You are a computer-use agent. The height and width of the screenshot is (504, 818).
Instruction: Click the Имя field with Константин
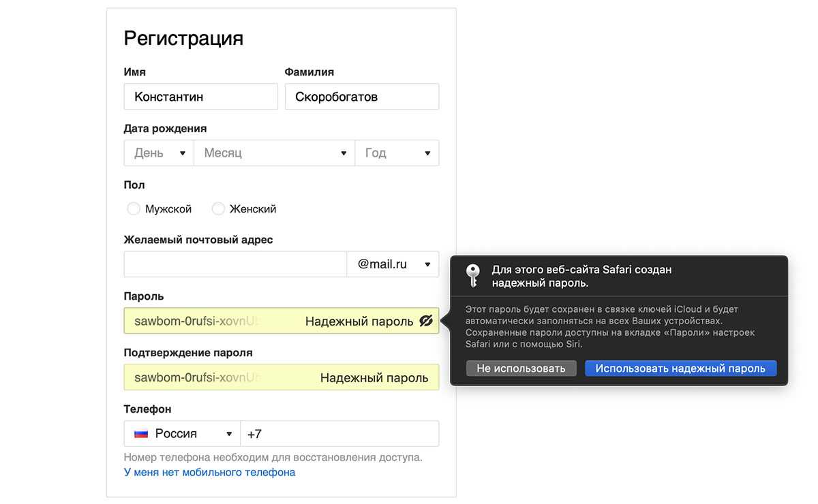point(200,97)
